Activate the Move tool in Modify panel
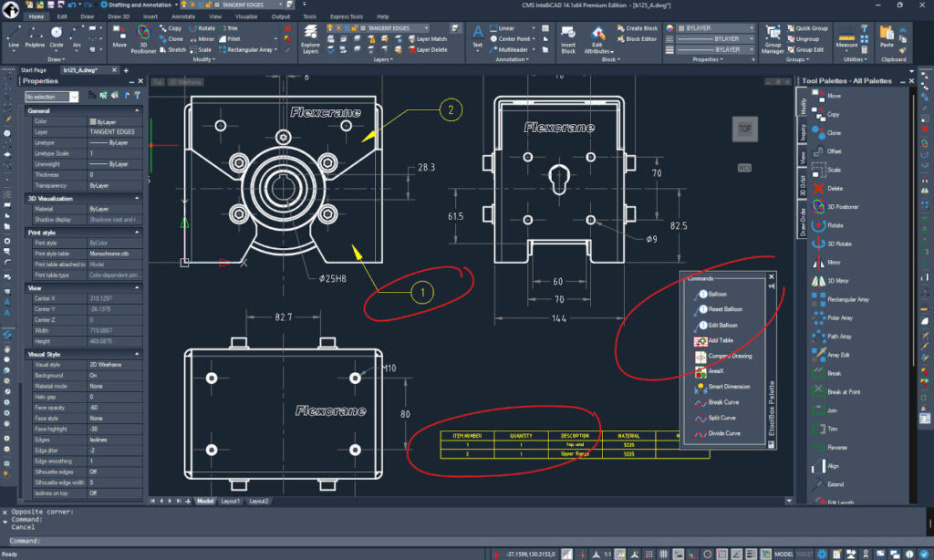The image size is (934, 560). (x=119, y=36)
